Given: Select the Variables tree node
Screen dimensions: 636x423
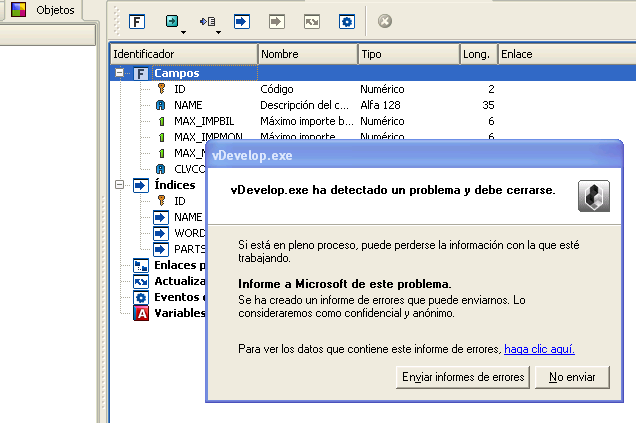Looking at the screenshot, I should coord(180,313).
